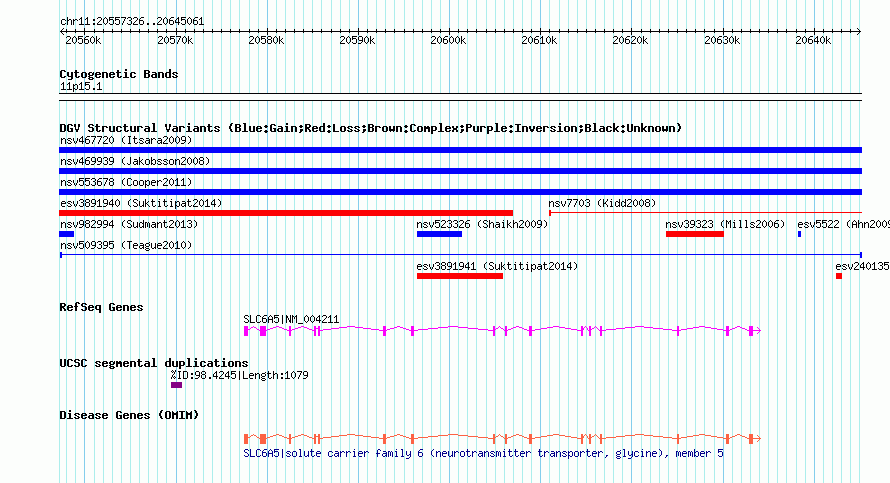Select the blue gain bar under nsv553678
The height and width of the screenshot is (483, 890).
[460, 192]
